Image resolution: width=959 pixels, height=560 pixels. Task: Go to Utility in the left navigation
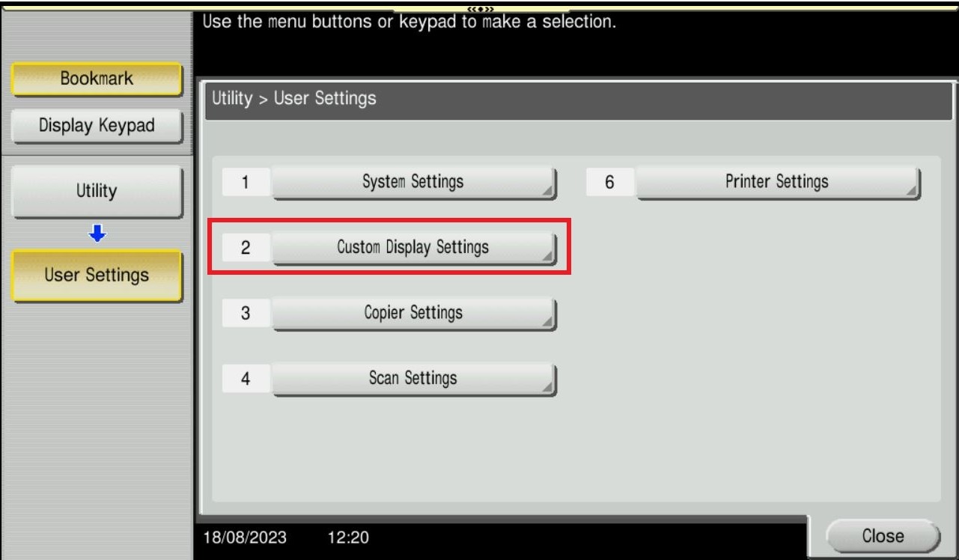tap(97, 192)
